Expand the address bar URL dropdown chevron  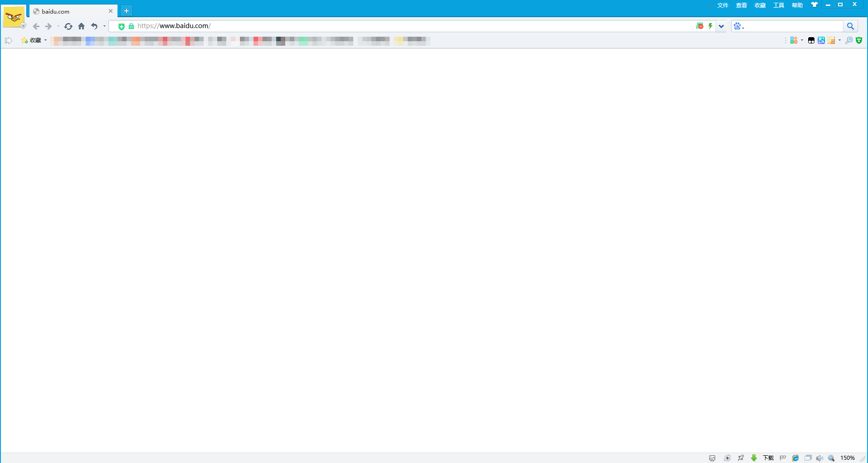coord(722,26)
